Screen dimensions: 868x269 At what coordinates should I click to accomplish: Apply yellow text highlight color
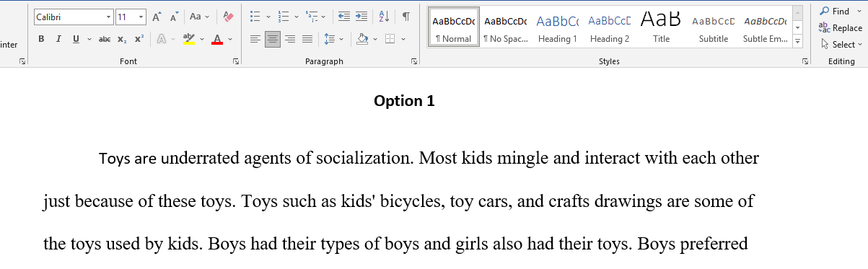(189, 39)
